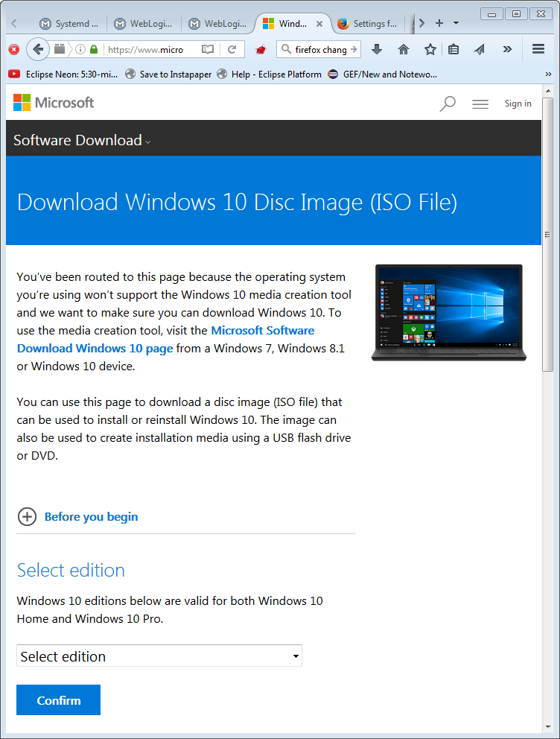Viewport: 560px width, 739px height.
Task: Open the site information (i) icon
Action: point(80,49)
